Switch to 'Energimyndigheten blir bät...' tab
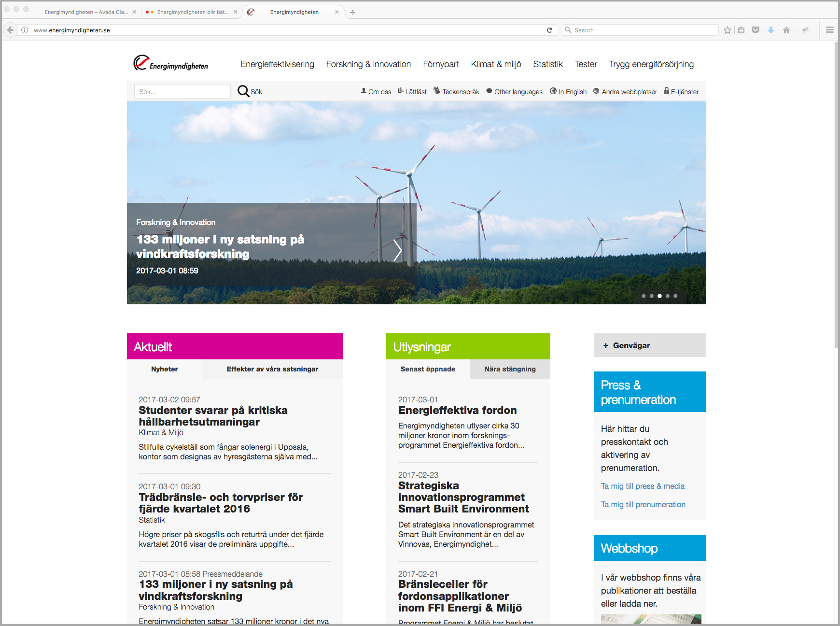Image resolution: width=840 pixels, height=626 pixels. pyautogui.click(x=193, y=12)
